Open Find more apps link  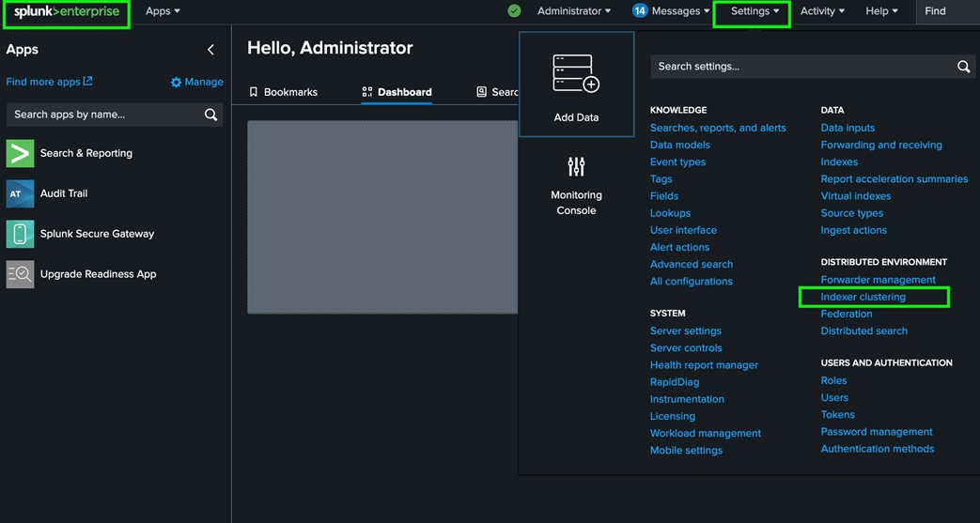point(43,82)
